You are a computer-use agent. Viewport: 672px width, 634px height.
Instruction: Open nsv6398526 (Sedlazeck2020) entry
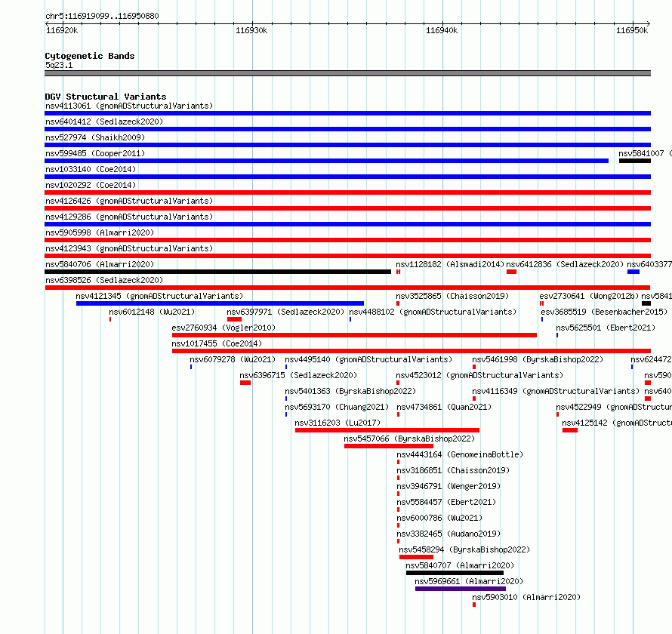(x=104, y=280)
